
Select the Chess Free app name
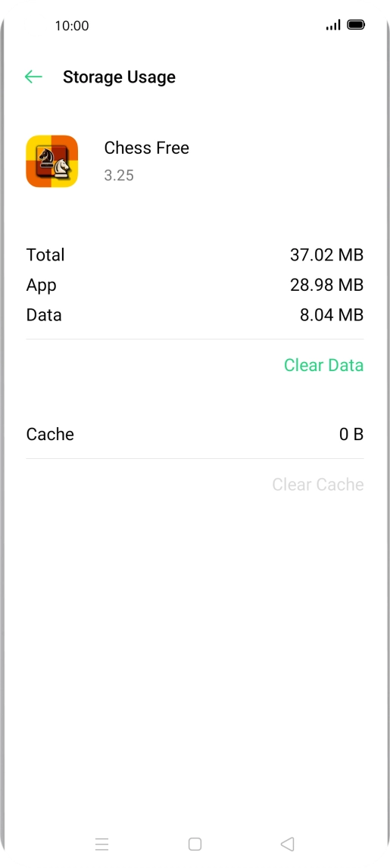pos(147,148)
